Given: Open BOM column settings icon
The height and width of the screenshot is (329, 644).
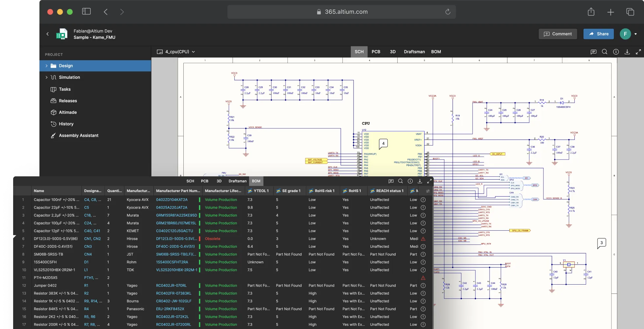Looking at the screenshot, I should click(428, 191).
